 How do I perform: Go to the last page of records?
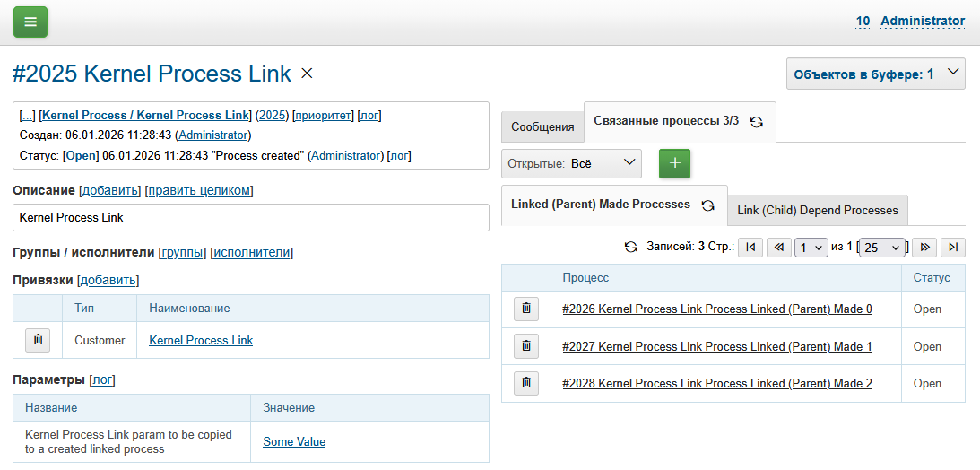click(954, 247)
